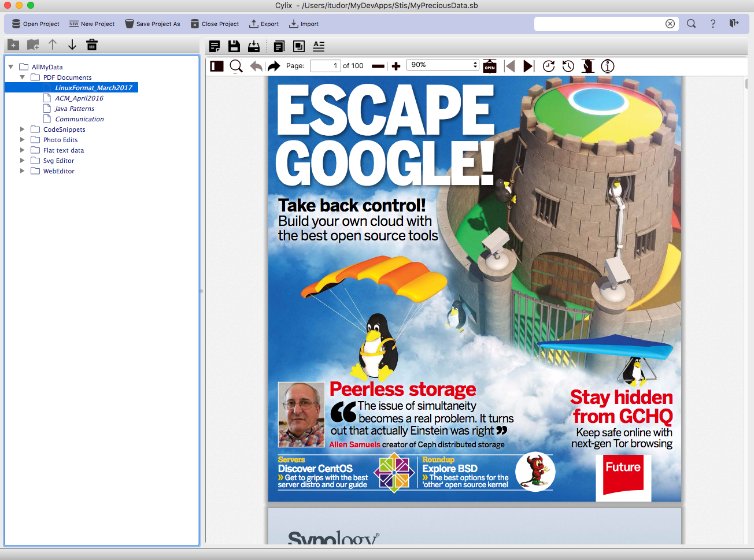Select the Svg Editor folder label
754x560 pixels.
58,161
